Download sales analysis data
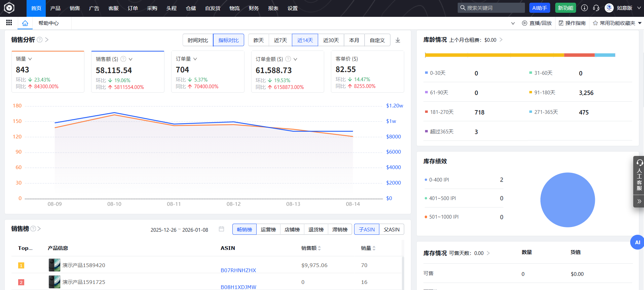 tap(398, 40)
